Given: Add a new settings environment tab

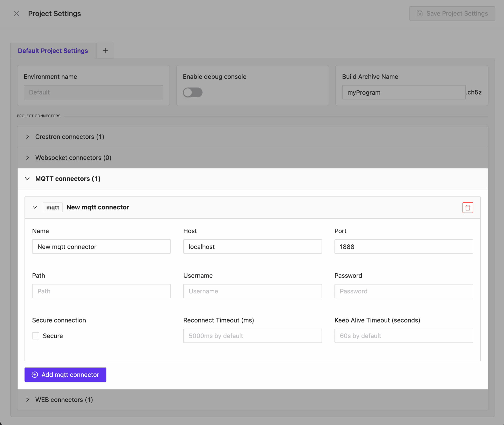Looking at the screenshot, I should 105,51.
